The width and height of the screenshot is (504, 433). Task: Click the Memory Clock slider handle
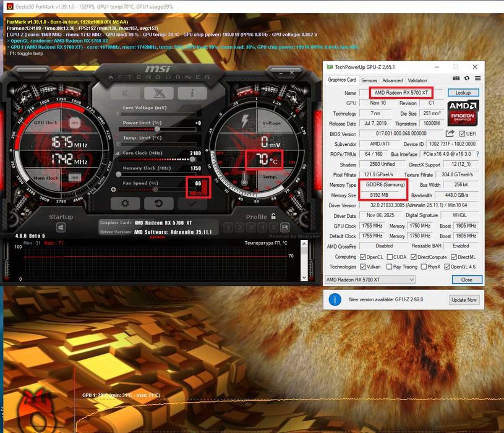pos(119,174)
